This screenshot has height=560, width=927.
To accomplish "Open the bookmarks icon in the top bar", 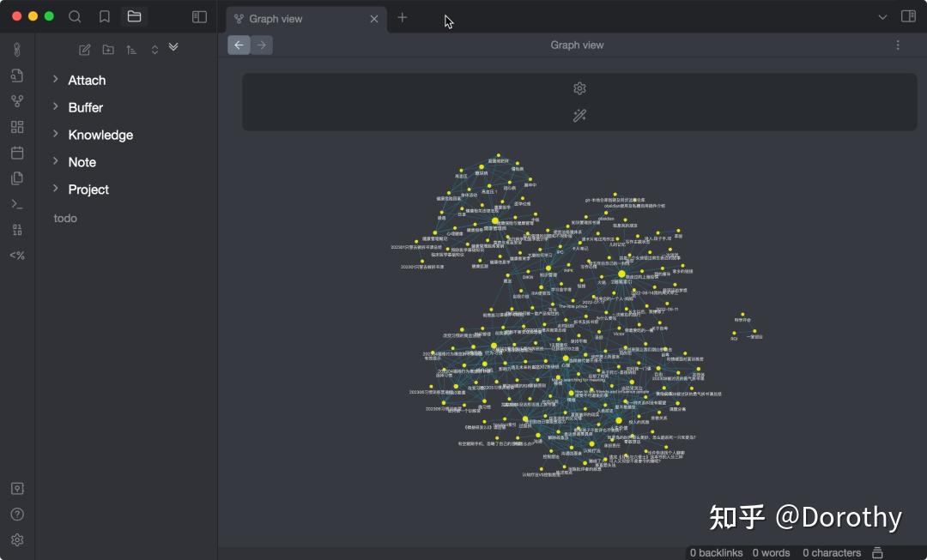I will coord(104,16).
